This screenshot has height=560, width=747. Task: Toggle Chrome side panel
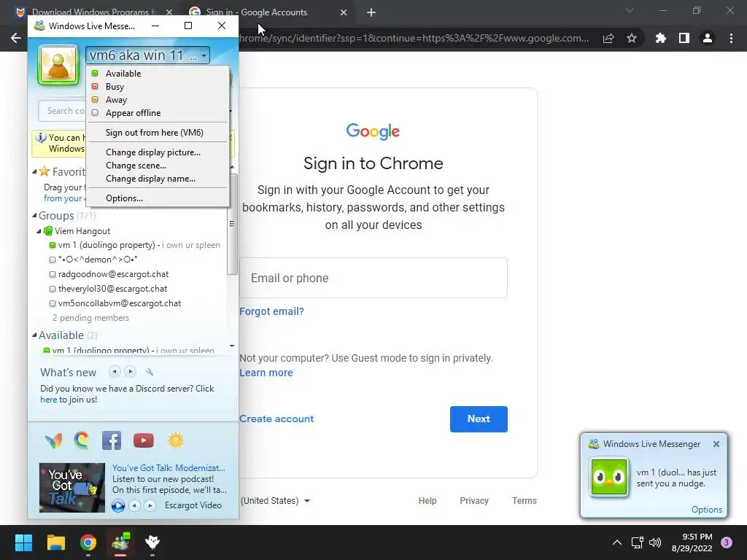pos(684,38)
